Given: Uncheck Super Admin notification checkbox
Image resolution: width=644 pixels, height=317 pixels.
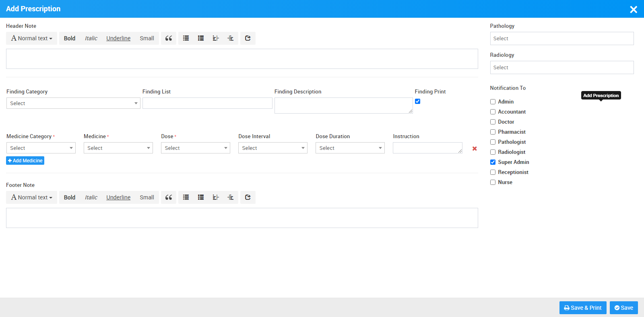Looking at the screenshot, I should 493,162.
